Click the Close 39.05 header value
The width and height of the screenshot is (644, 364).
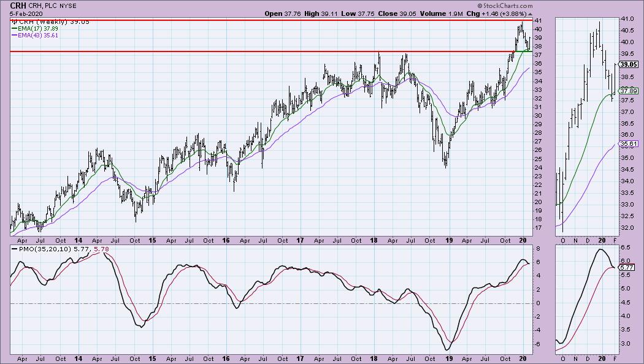(x=397, y=13)
